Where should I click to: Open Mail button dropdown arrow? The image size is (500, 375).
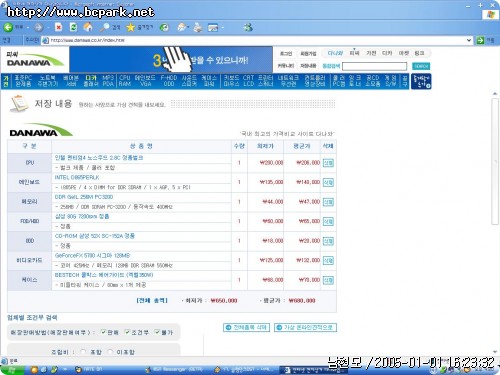pyautogui.click(x=189, y=27)
